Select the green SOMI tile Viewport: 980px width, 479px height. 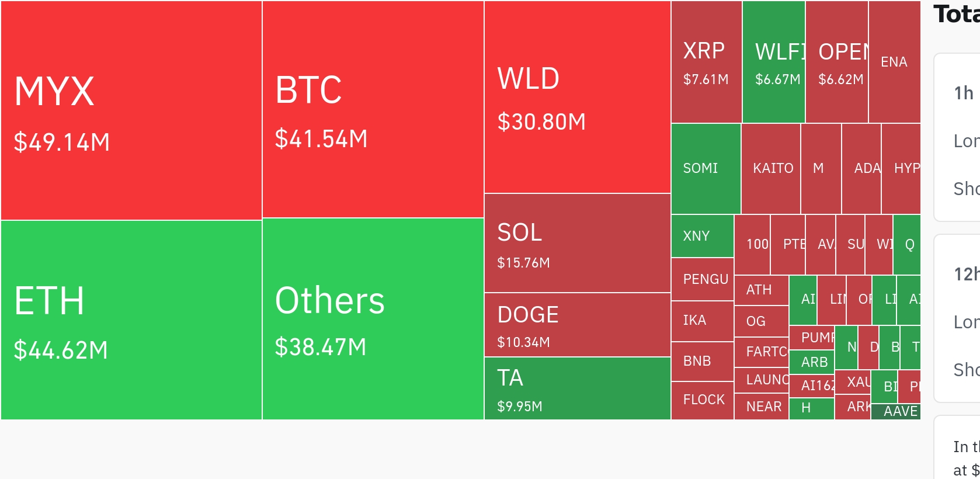[706, 169]
